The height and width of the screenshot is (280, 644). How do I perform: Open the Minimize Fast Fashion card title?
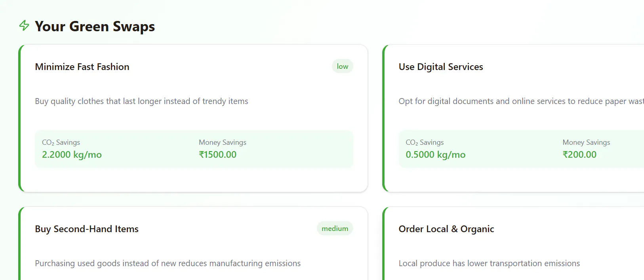coord(82,67)
